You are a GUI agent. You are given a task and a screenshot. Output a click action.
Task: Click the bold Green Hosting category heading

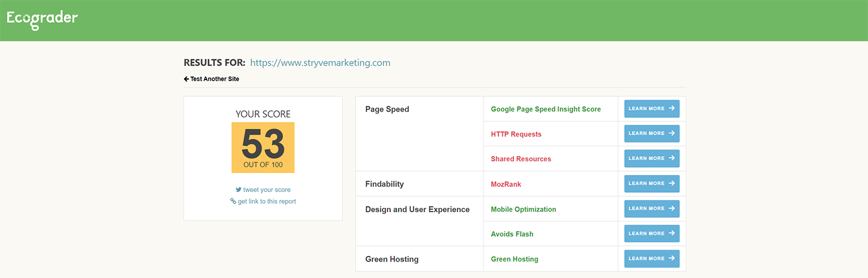(392, 259)
